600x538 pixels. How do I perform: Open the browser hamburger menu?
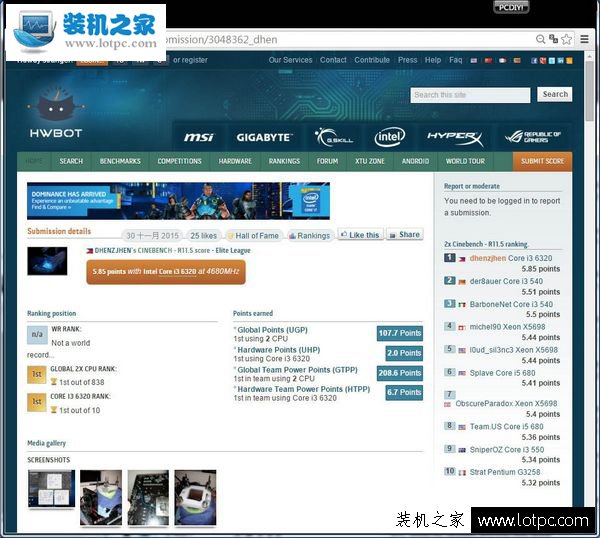click(584, 39)
